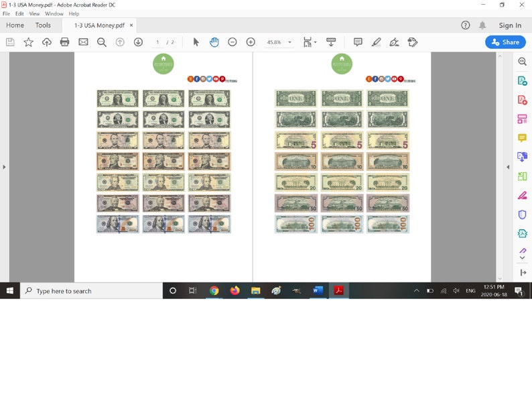Open the Help question mark icon
Viewport: 532px width, 411px height.
click(466, 25)
